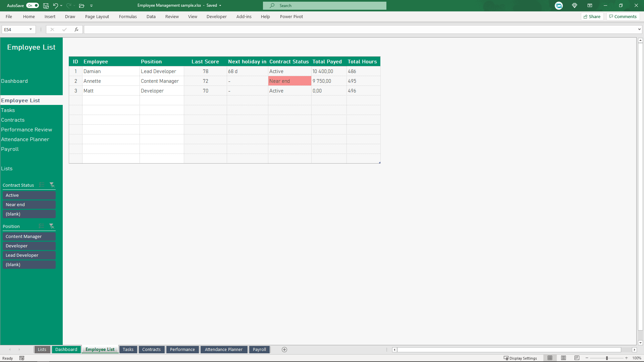This screenshot has height=362, width=644.
Task: Expand Customize Quick Access Toolbar arrow
Action: [91, 5]
